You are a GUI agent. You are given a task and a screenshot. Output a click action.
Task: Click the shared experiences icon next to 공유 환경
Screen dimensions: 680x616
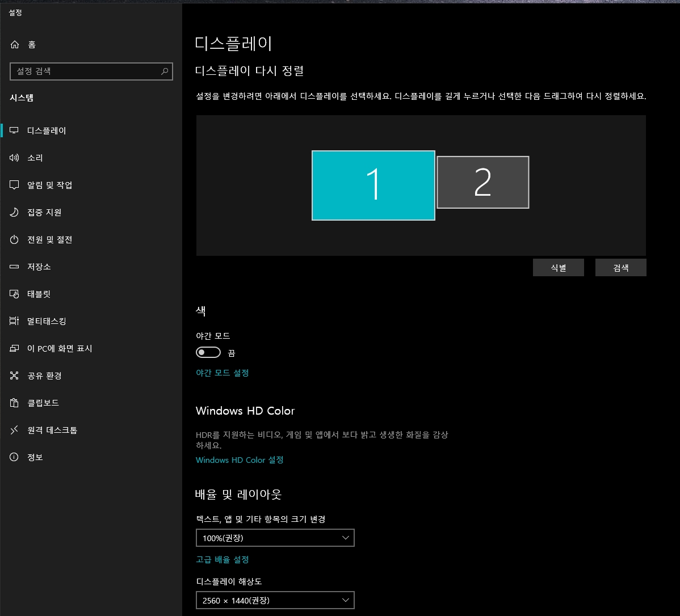tap(14, 376)
